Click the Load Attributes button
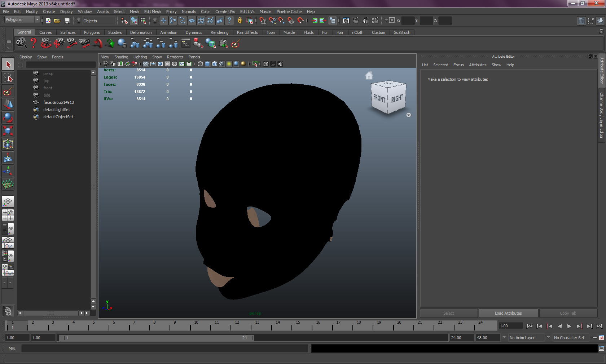This screenshot has height=364, width=606. [508, 313]
